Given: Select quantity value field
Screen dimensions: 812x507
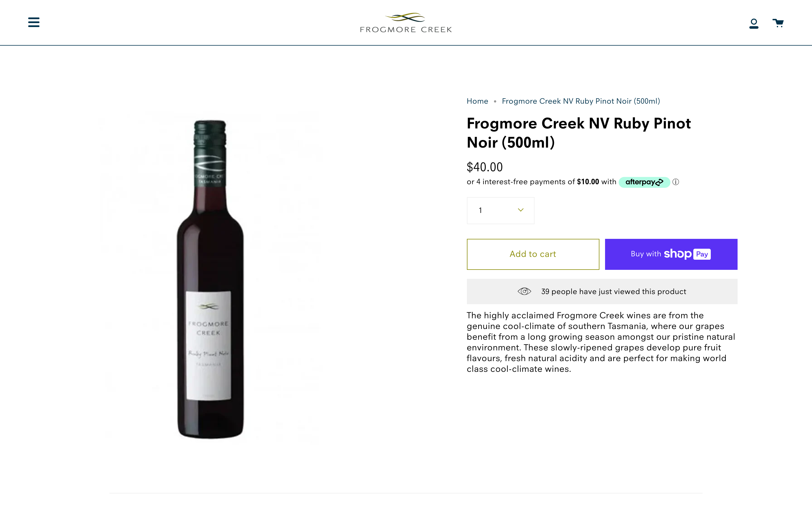Looking at the screenshot, I should pos(480,210).
